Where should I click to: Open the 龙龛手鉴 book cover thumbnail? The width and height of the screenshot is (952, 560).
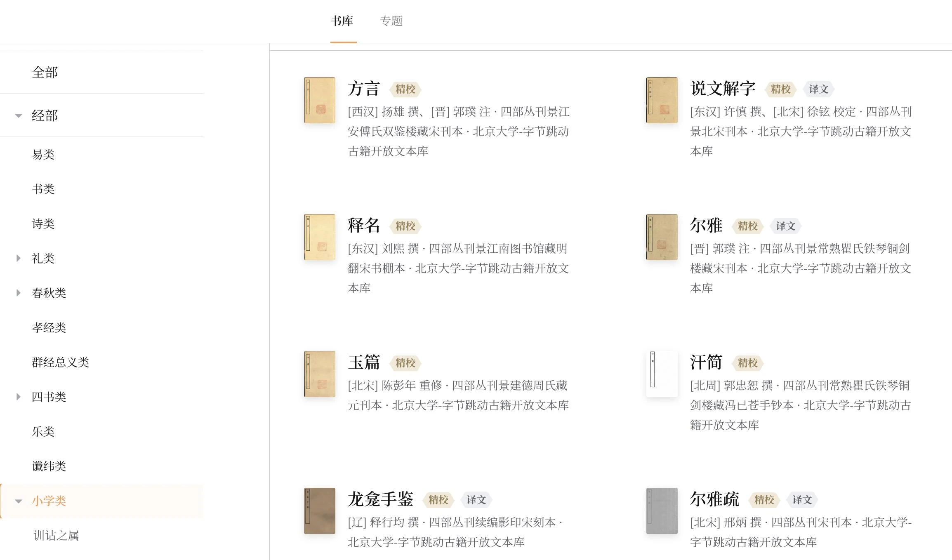tap(319, 511)
